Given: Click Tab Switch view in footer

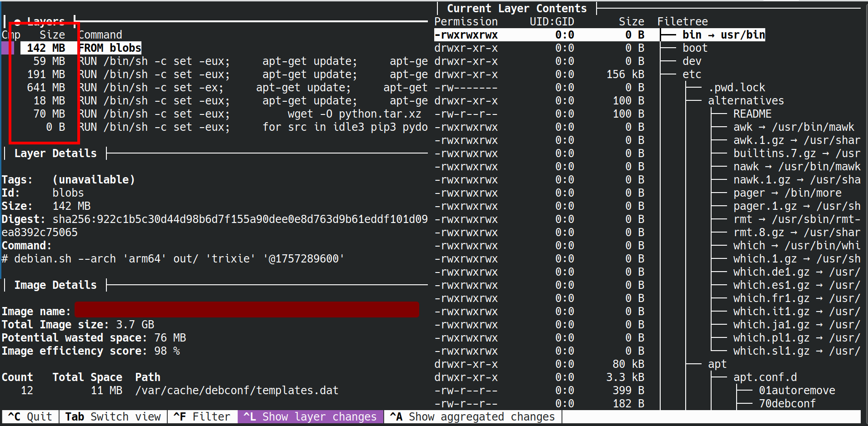Looking at the screenshot, I should (113, 416).
